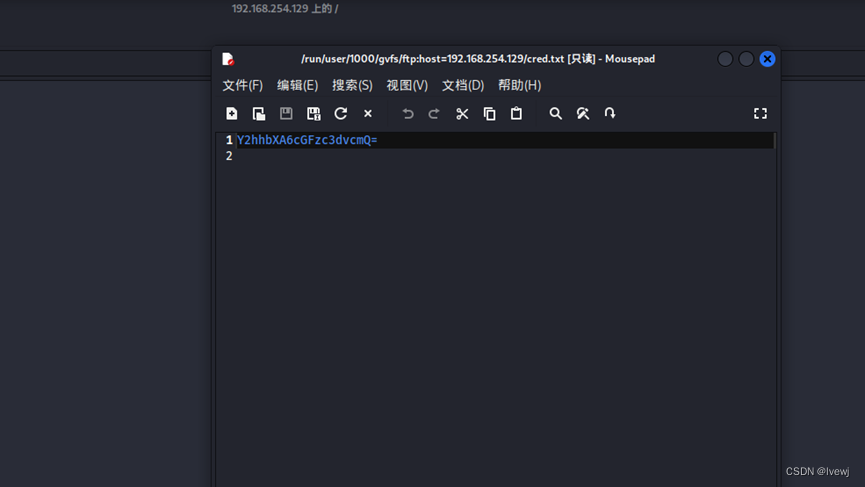Open Find and Replace toolbar icon
The width and height of the screenshot is (865, 487).
click(x=583, y=114)
